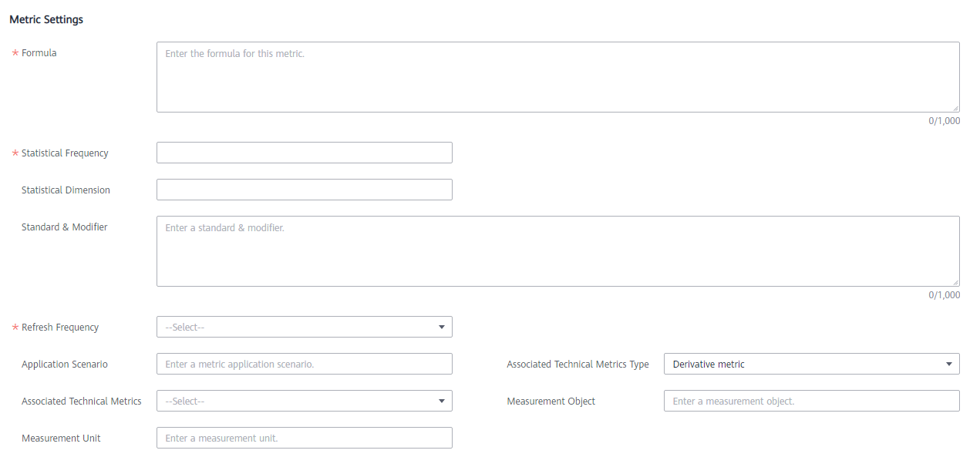Click the Statistical Dimension input box
The image size is (980, 457).
point(305,190)
